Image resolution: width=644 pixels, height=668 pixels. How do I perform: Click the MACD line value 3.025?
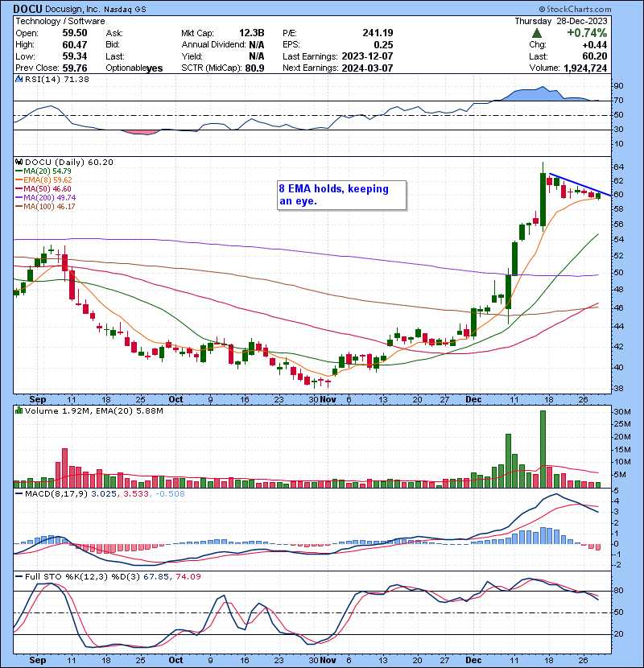(x=104, y=494)
